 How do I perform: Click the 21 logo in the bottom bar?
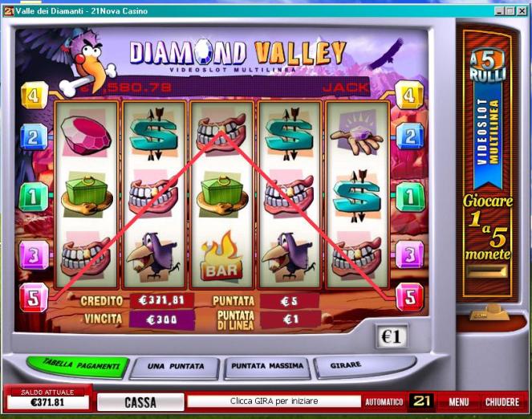pyautogui.click(x=421, y=401)
